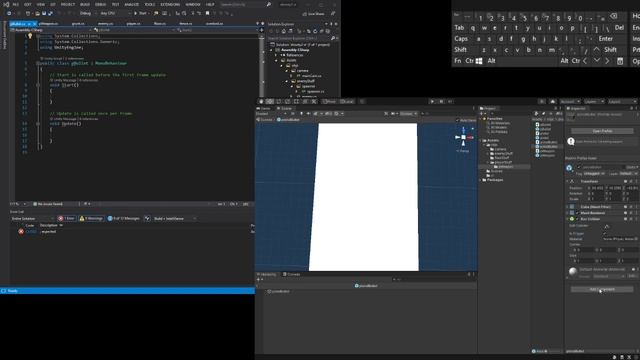
Task: Select spawner.cs in Solution Explorer
Action: coord(316,91)
